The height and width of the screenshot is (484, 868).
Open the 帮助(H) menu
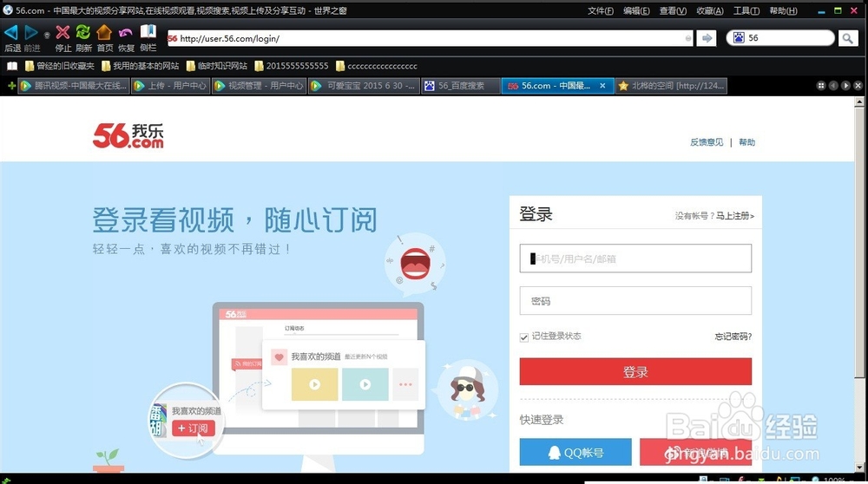tap(783, 10)
